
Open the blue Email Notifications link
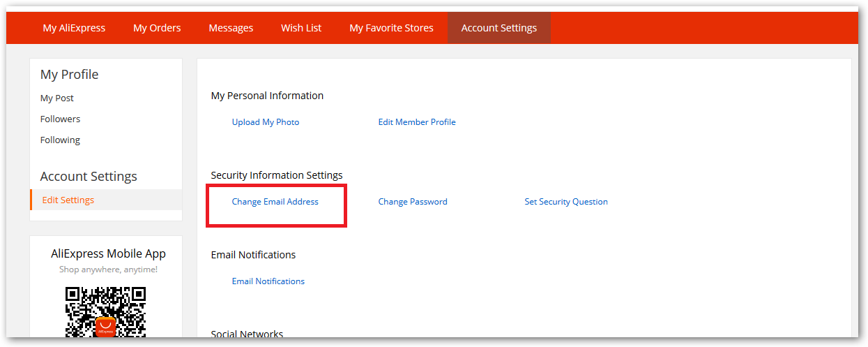click(x=268, y=281)
